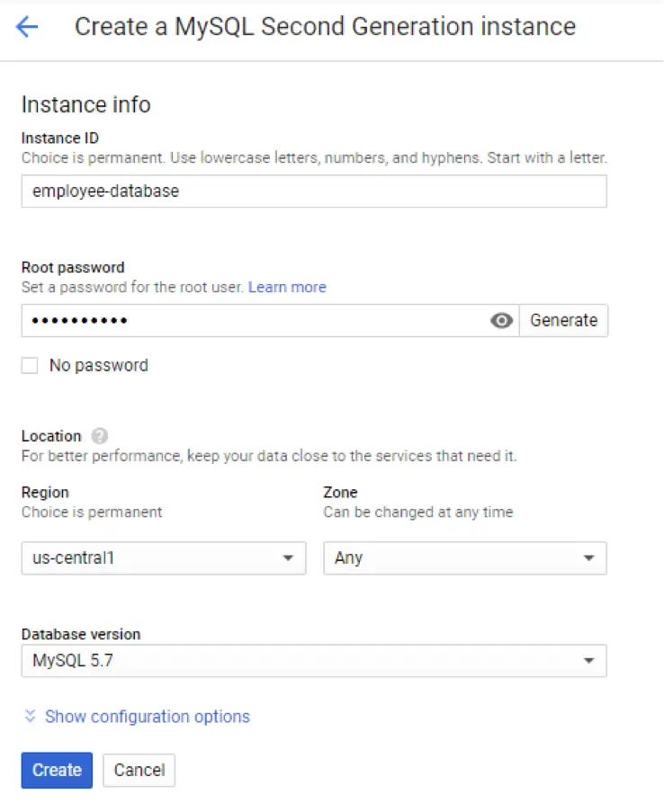664x812 pixels.
Task: Click the Cancel button
Action: coord(139,770)
